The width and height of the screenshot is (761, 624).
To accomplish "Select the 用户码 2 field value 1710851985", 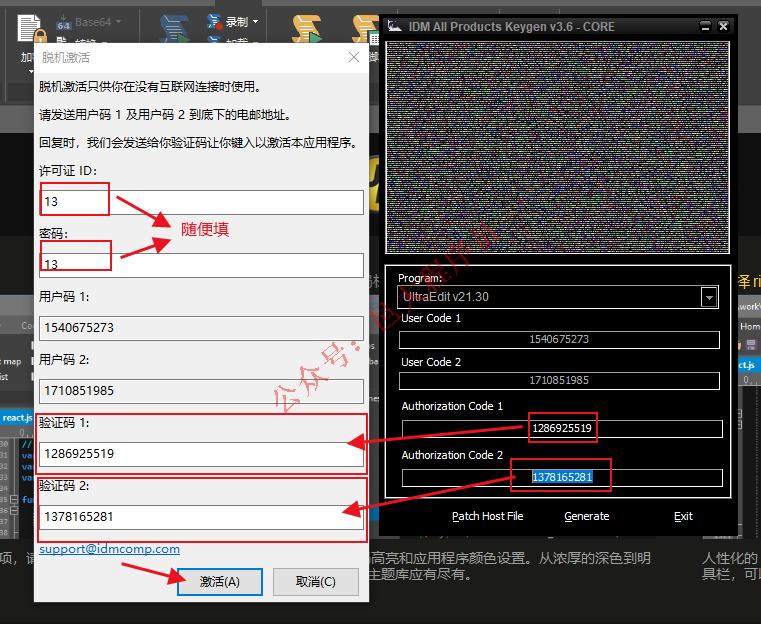I will click(201, 391).
